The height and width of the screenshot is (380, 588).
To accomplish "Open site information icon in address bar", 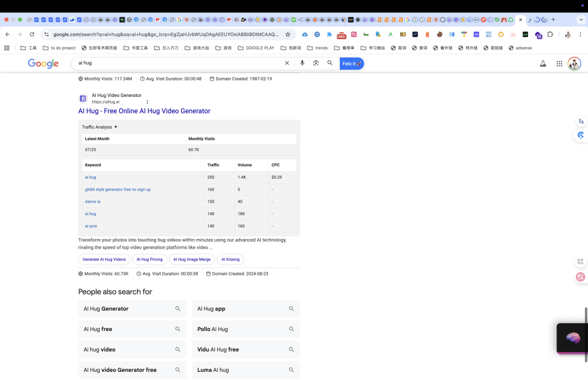I will pyautogui.click(x=46, y=34).
